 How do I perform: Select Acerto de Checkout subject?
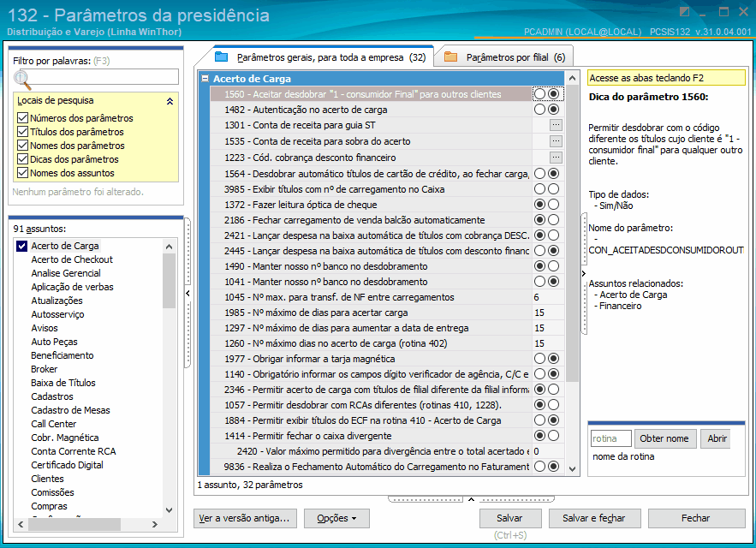[x=72, y=259]
